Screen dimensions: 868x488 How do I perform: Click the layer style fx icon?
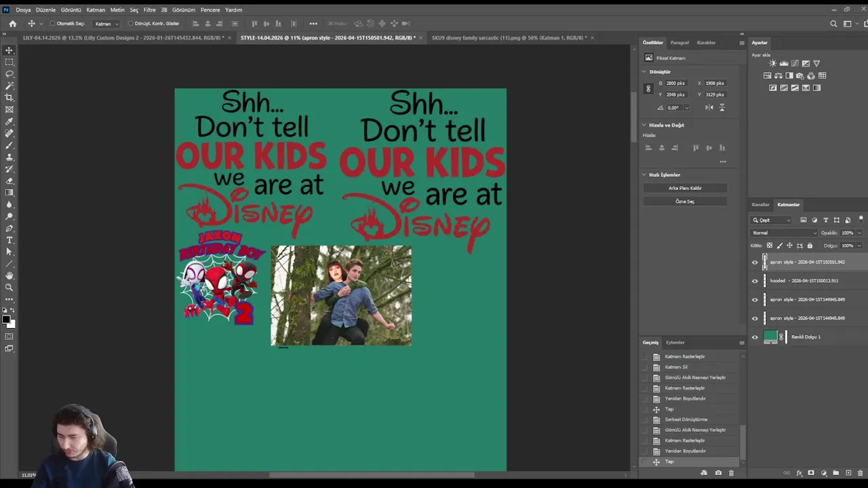[x=800, y=473]
